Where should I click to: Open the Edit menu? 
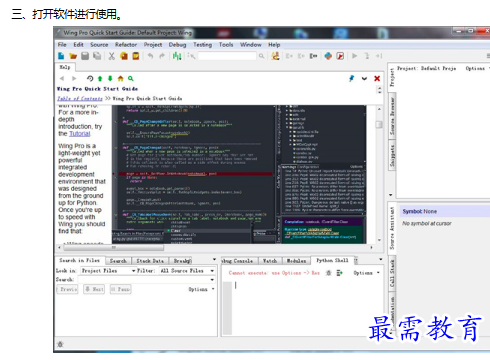(78, 44)
